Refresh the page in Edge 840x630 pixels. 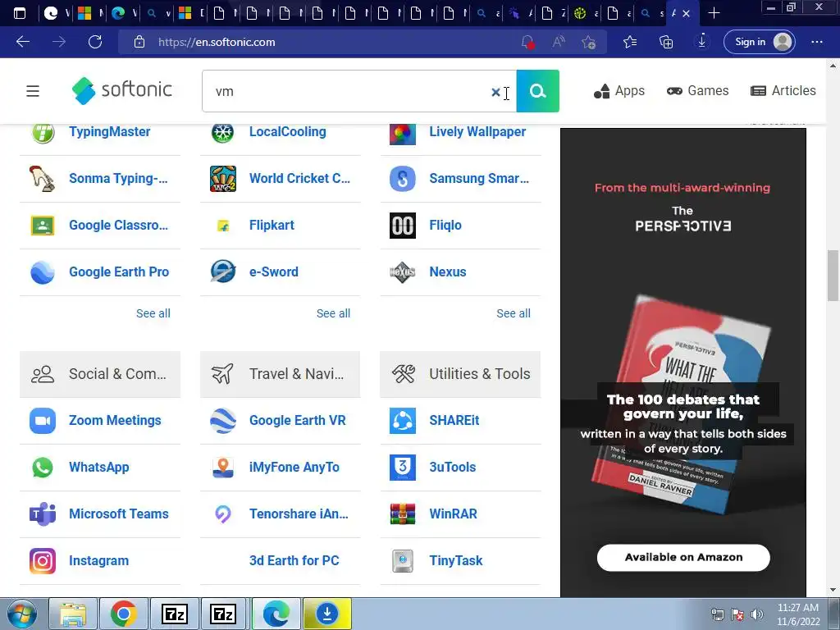pos(95,42)
